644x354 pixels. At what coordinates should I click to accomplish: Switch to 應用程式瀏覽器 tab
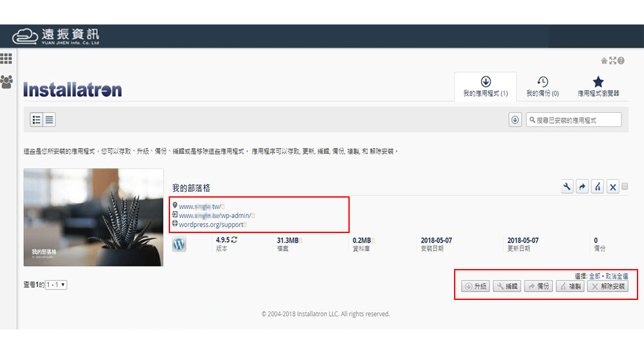click(598, 87)
